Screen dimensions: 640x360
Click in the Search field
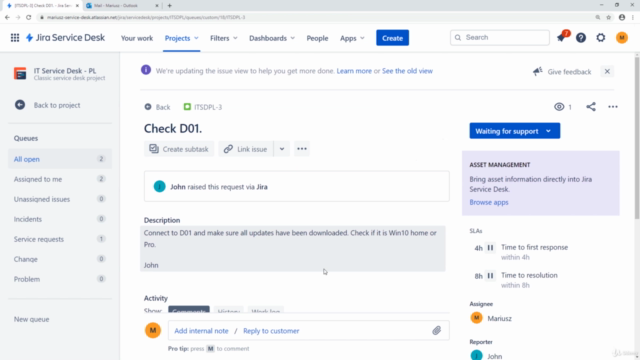coord(500,38)
